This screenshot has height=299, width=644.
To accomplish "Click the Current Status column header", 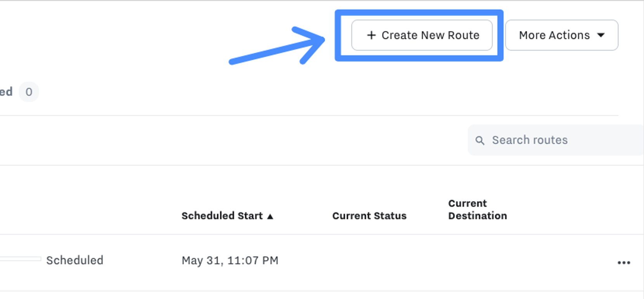I will [369, 216].
